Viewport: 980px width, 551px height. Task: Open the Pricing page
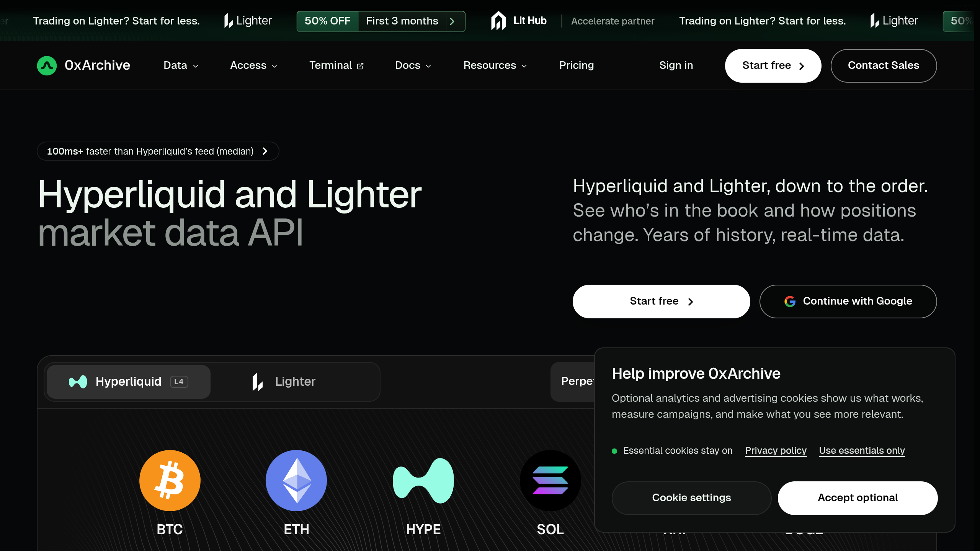576,65
